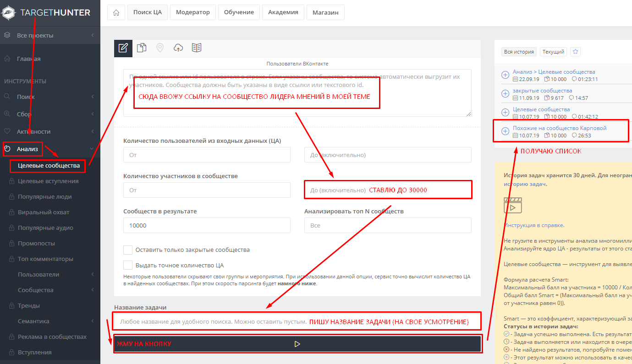Click the plus icon beside 'Похожие на сообщество Карповой'

tap(505, 131)
